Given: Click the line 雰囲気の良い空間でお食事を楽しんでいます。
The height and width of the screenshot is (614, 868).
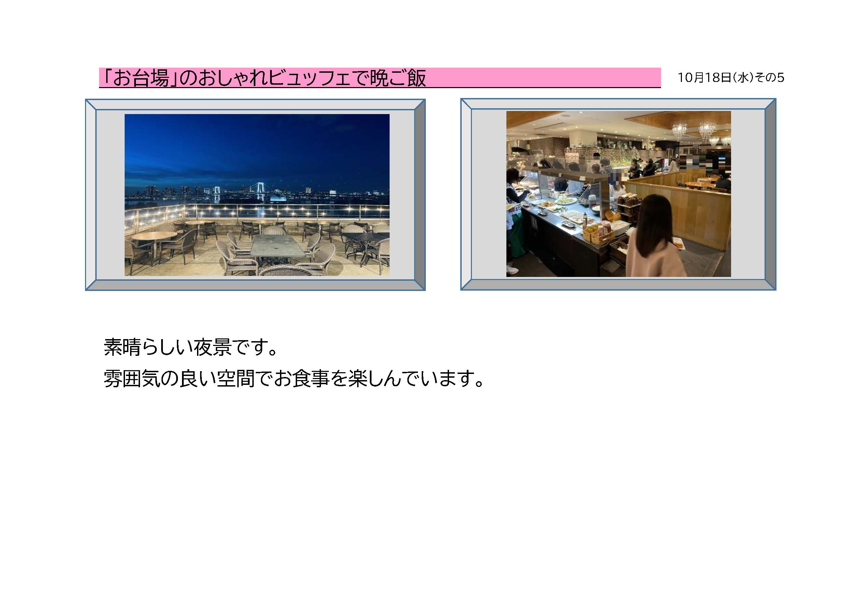Looking at the screenshot, I should 294,378.
